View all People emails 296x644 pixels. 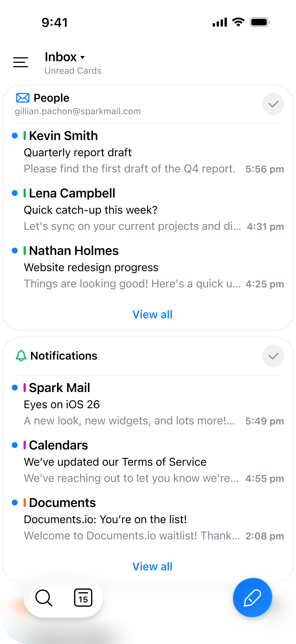152,314
